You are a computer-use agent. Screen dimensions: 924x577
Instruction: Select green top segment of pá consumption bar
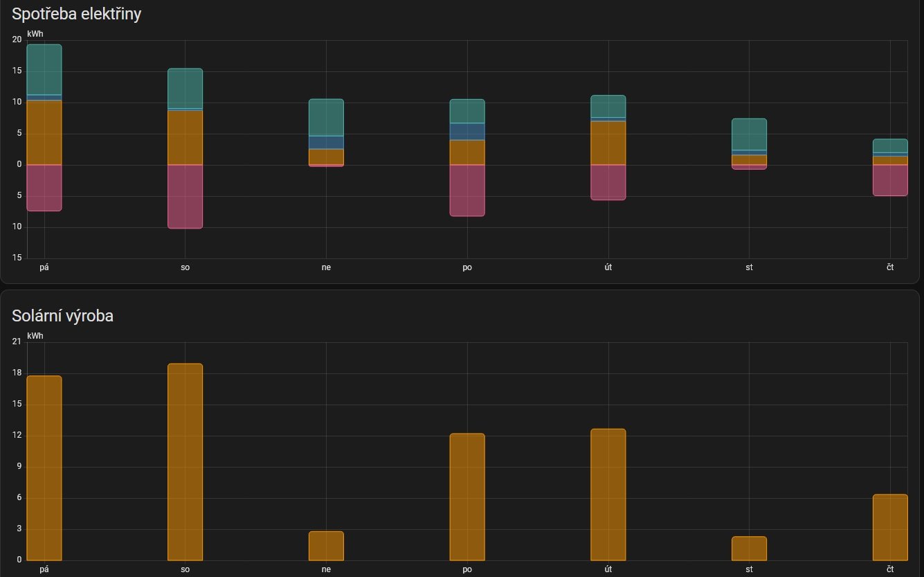pos(44,69)
